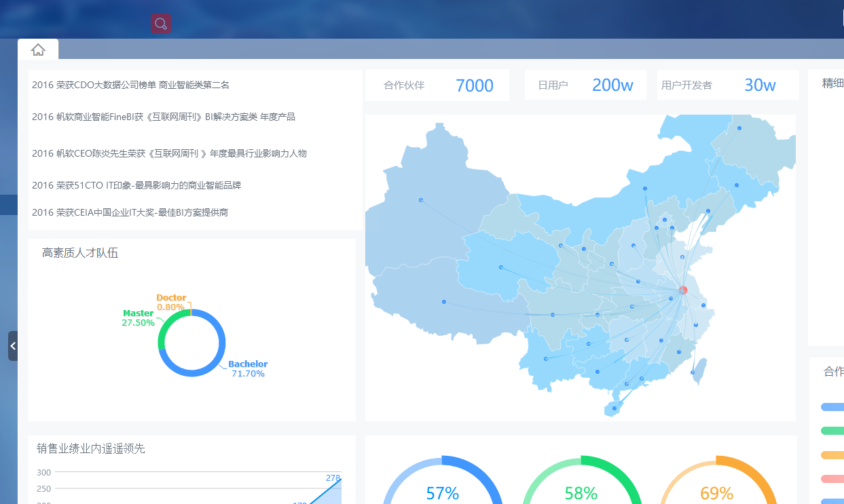Open the 荣获CDO大数据公司榜单 news line
The image size is (844, 504).
coord(130,85)
